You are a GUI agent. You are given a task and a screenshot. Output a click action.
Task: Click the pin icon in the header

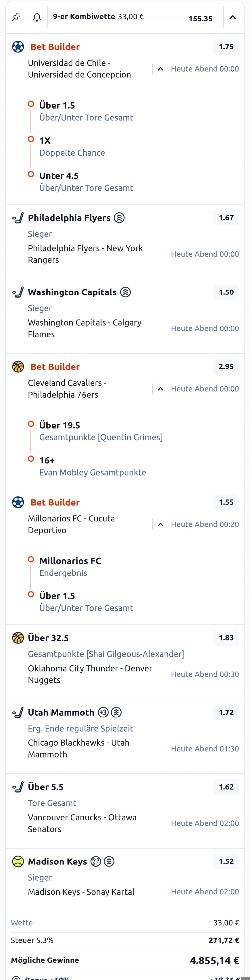point(16,17)
